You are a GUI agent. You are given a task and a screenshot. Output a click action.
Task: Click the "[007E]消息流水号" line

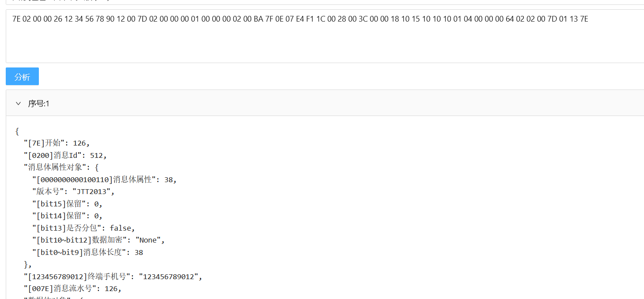pyautogui.click(x=72, y=289)
